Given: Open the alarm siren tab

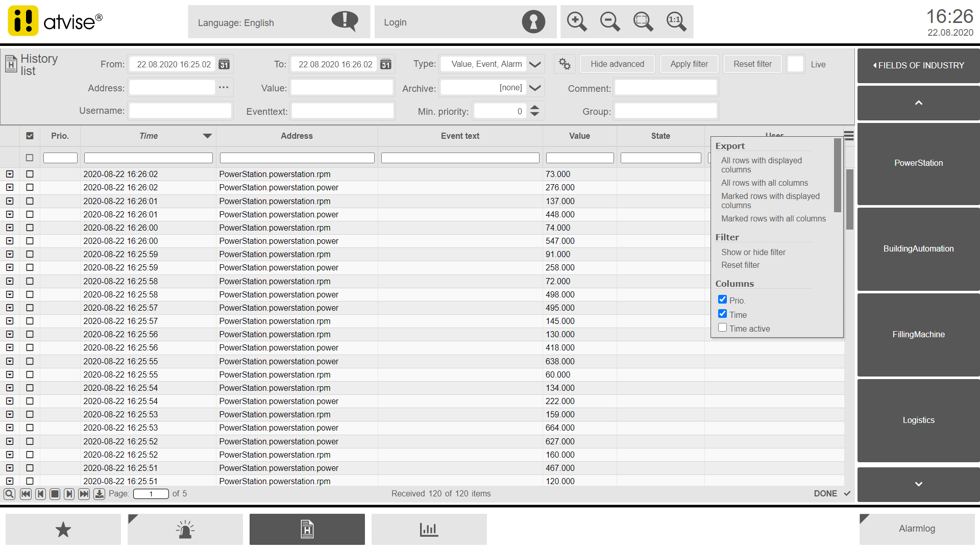Looking at the screenshot, I should coord(185,530).
